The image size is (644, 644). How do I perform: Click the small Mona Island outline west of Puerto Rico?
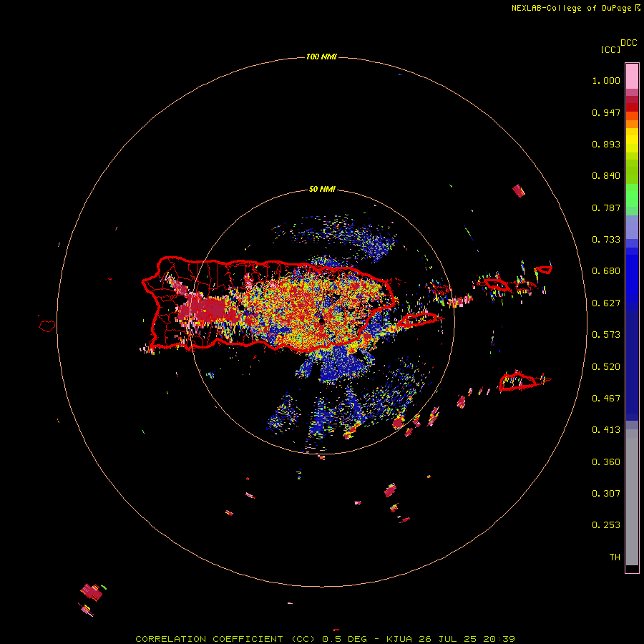pyautogui.click(x=47, y=326)
